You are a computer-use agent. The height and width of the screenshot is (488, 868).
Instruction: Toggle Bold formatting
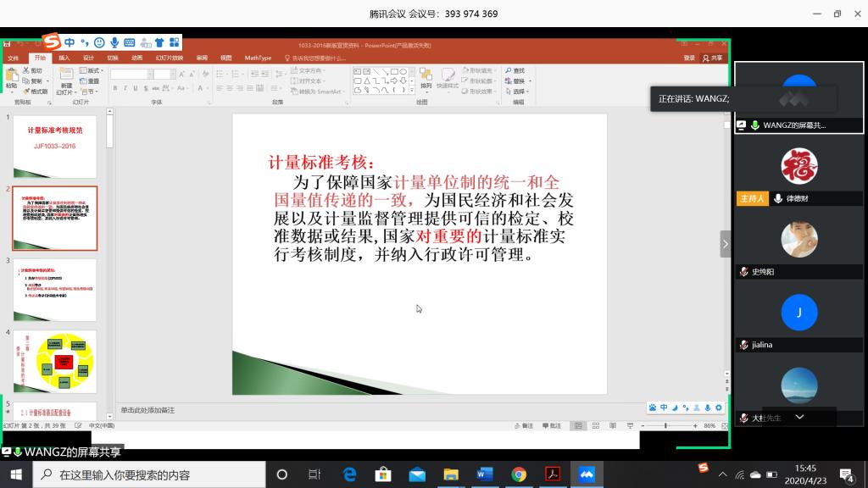coord(115,88)
